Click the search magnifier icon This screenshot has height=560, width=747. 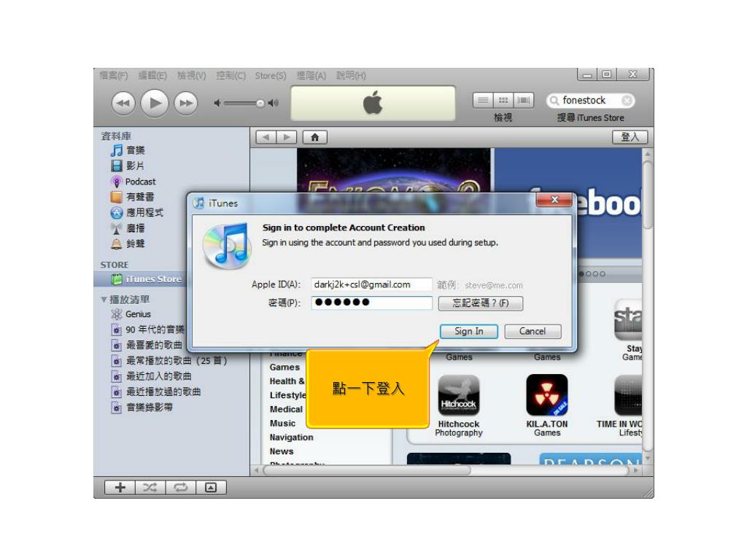(554, 101)
